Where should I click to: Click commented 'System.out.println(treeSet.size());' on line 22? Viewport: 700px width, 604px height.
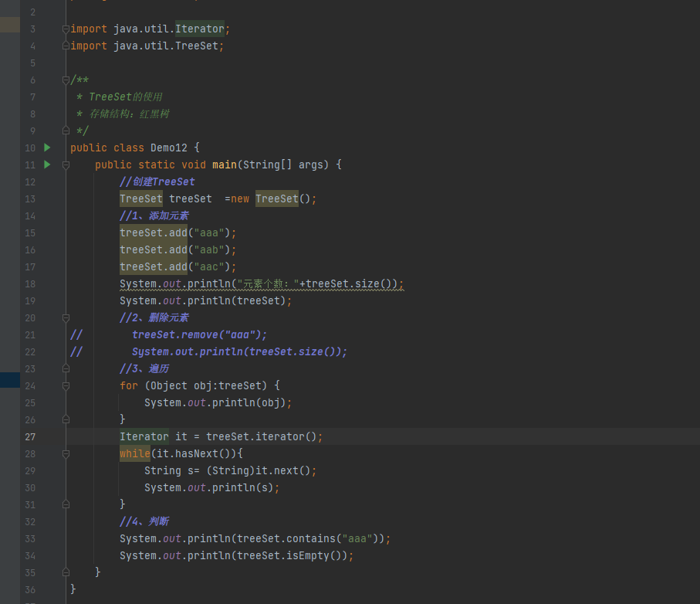(239, 351)
